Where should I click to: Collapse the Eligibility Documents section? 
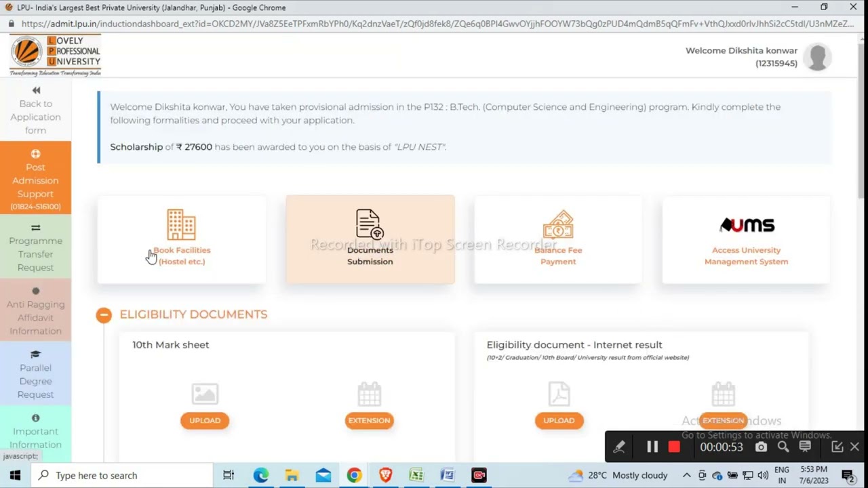[104, 314]
